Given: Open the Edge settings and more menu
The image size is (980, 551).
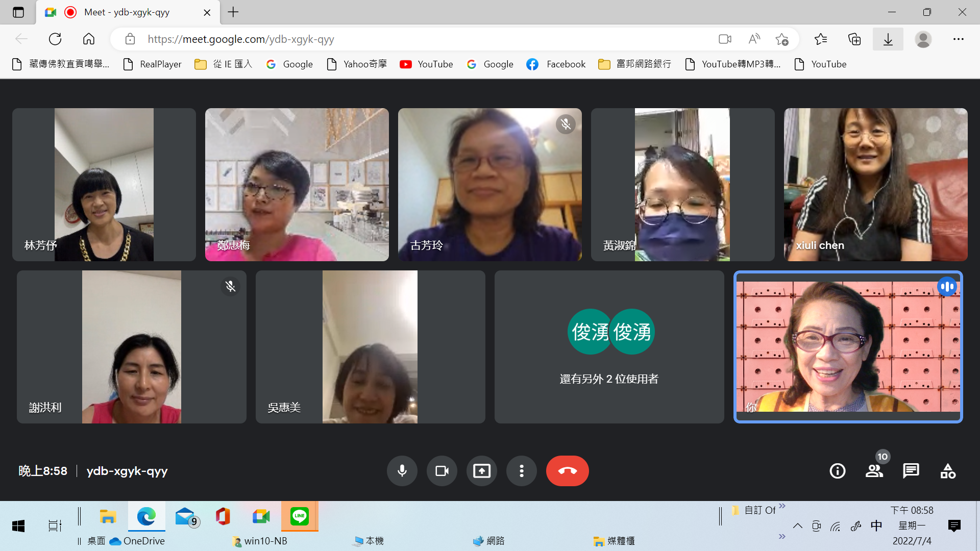Looking at the screenshot, I should [x=958, y=39].
